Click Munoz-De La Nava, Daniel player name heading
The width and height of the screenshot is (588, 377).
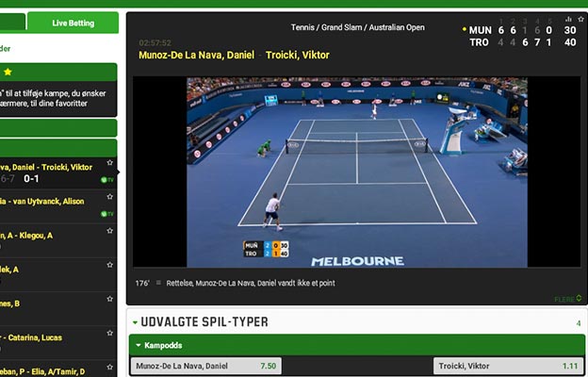click(x=197, y=56)
